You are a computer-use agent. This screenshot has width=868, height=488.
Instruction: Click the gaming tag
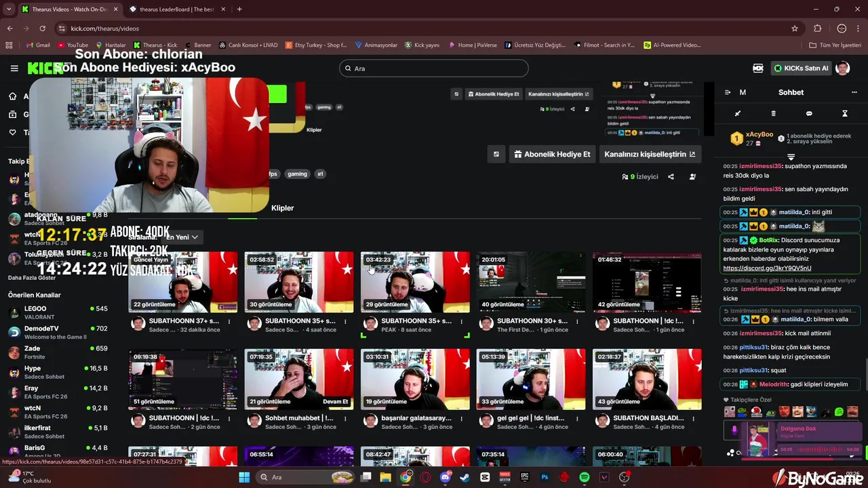(x=297, y=174)
